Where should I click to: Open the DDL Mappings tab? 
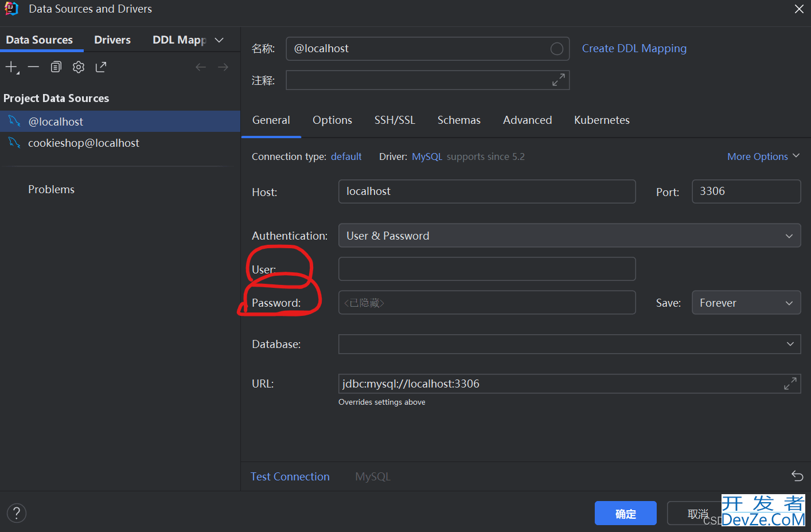(180, 40)
